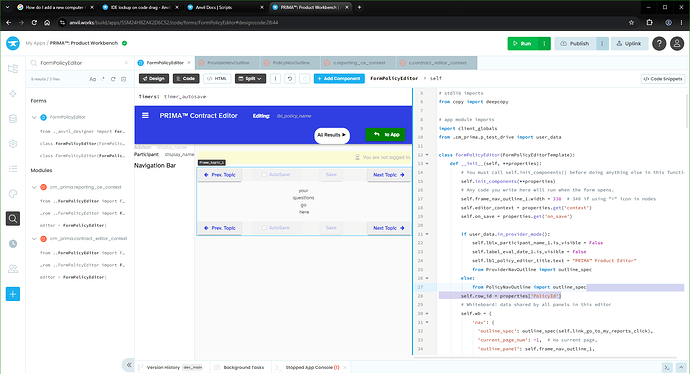Click the Anvil logo icon
This screenshot has height=374, width=690.
13,43
